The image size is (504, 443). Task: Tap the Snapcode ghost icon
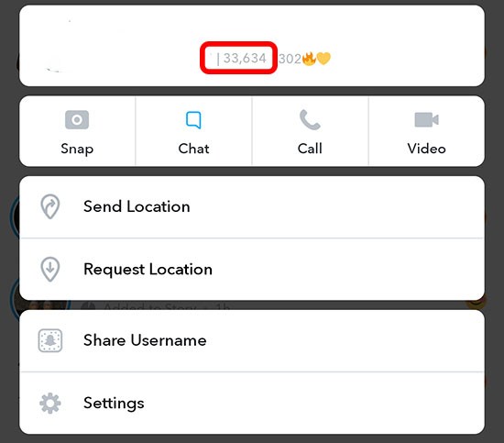coord(50,340)
